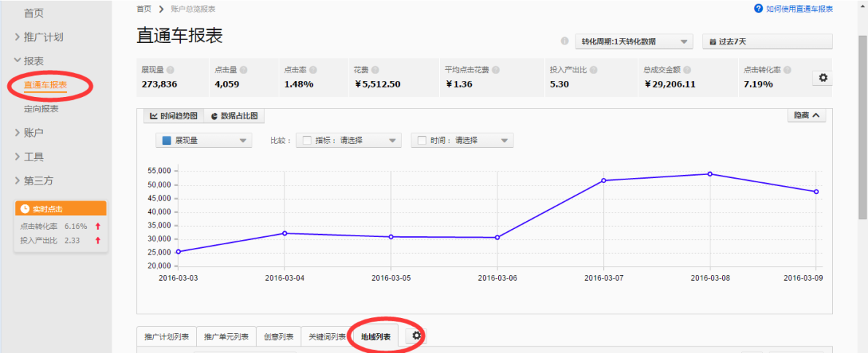Image resolution: width=868 pixels, height=353 pixels.
Task: Click the 展现量 value 273,836
Action: click(159, 84)
